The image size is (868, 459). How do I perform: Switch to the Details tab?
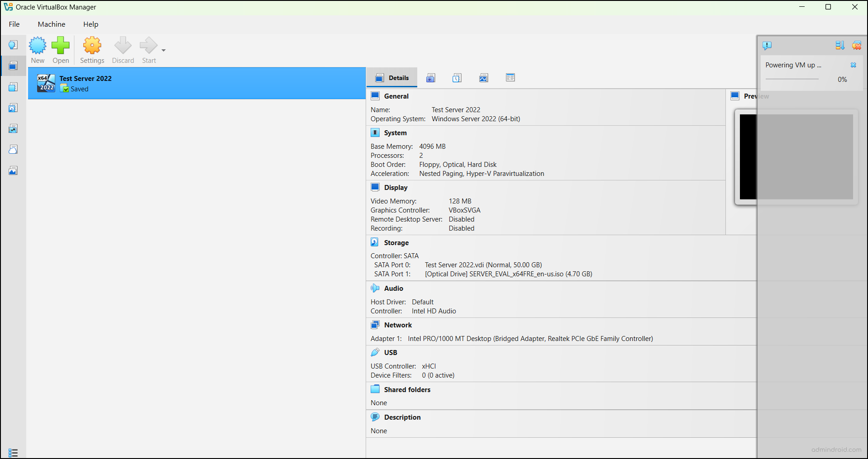[x=392, y=77]
